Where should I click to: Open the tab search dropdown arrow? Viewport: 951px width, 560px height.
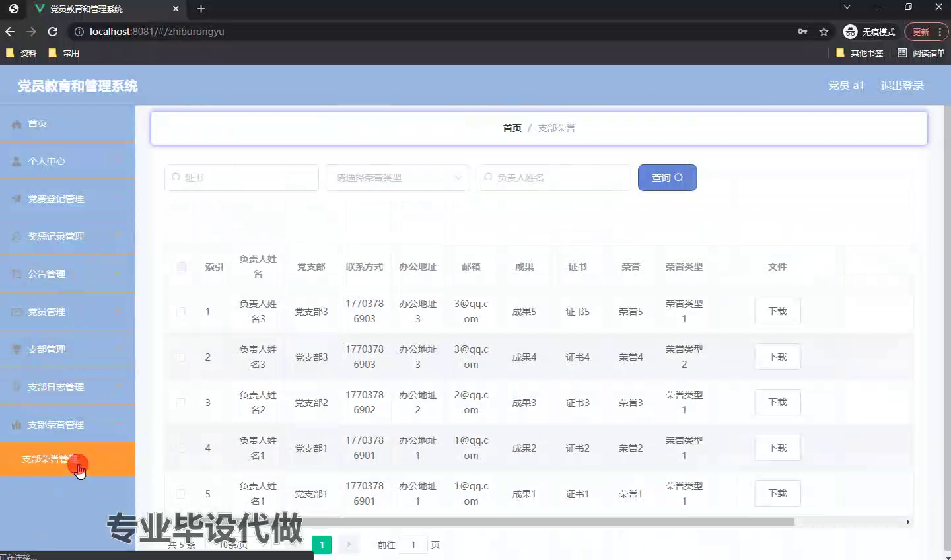(x=847, y=7)
